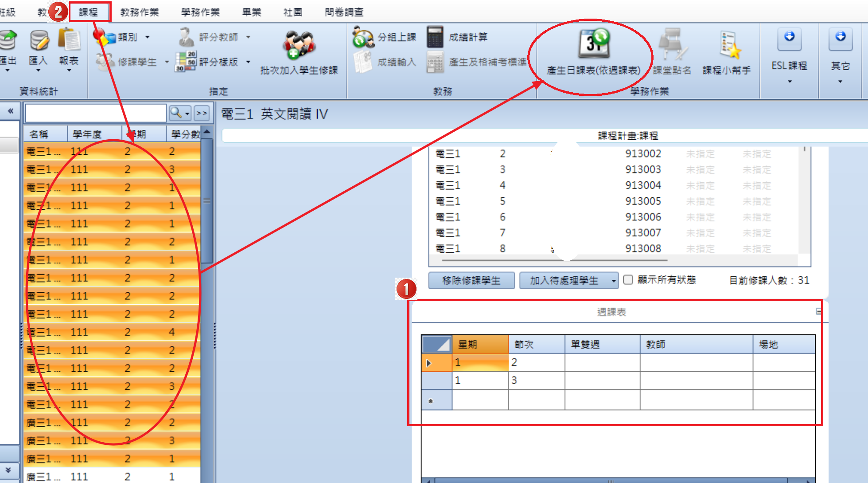Expand the 修課學生 dropdown arrow
Screen dimensions: 868x483
coord(167,62)
